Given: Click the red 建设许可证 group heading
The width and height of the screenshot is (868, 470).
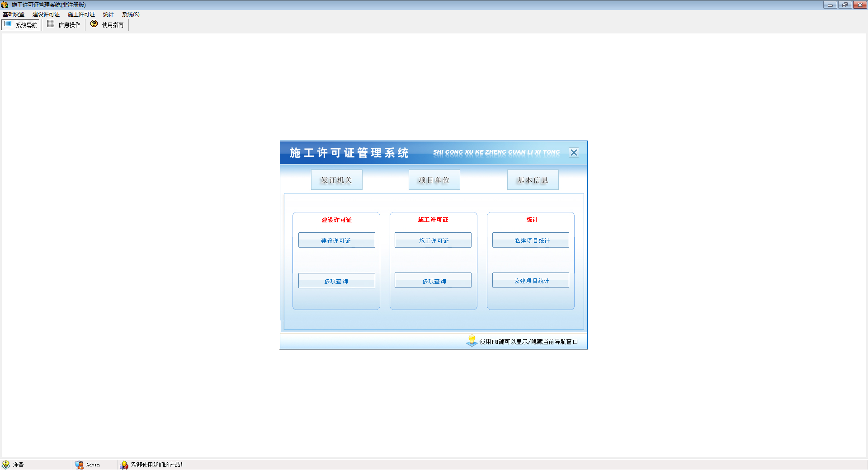Looking at the screenshot, I should (x=337, y=220).
